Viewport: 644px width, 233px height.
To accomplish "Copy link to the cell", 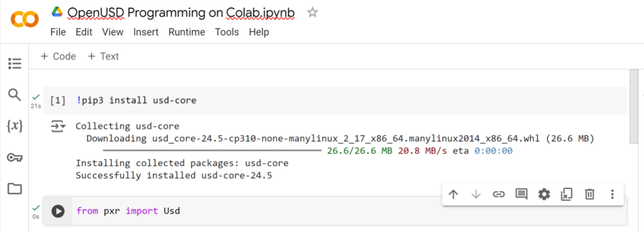I will click(x=499, y=194).
